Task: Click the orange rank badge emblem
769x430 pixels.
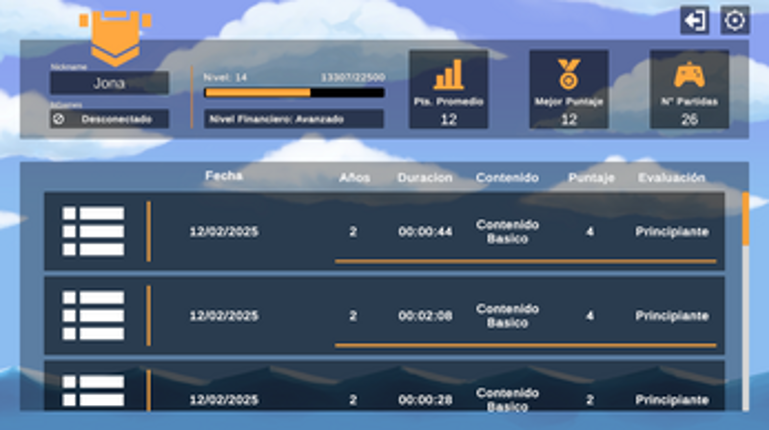Action: 115,38
